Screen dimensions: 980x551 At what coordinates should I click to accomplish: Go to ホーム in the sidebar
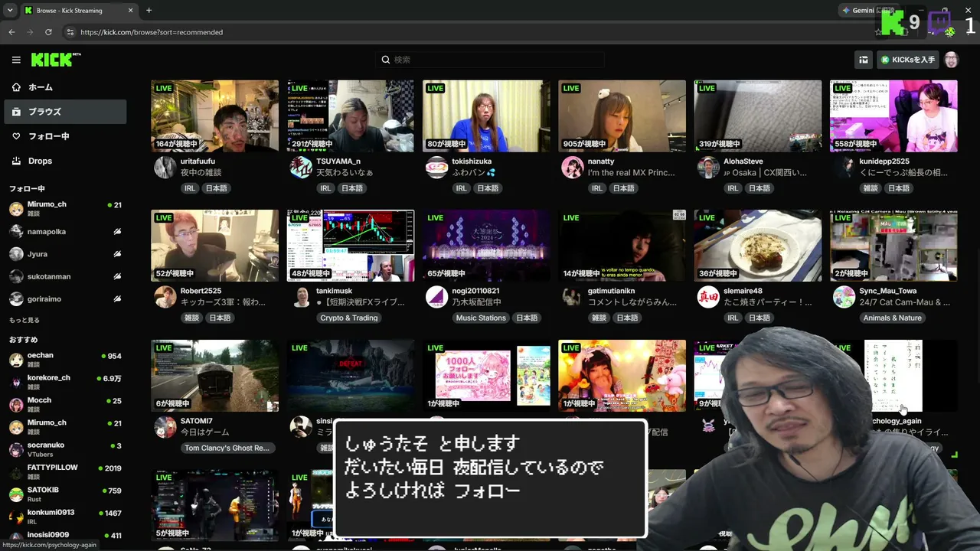[64, 87]
